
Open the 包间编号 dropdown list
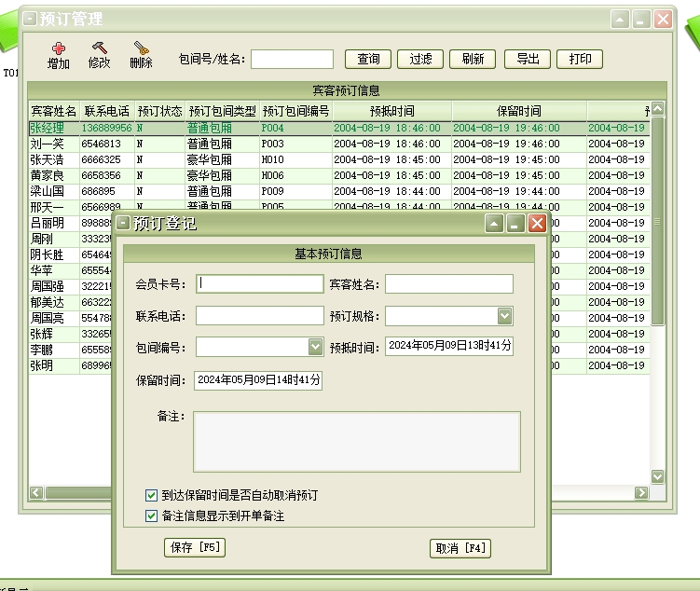[x=315, y=347]
